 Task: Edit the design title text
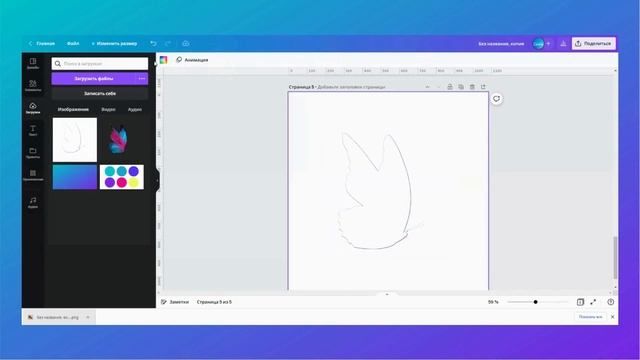tap(501, 44)
